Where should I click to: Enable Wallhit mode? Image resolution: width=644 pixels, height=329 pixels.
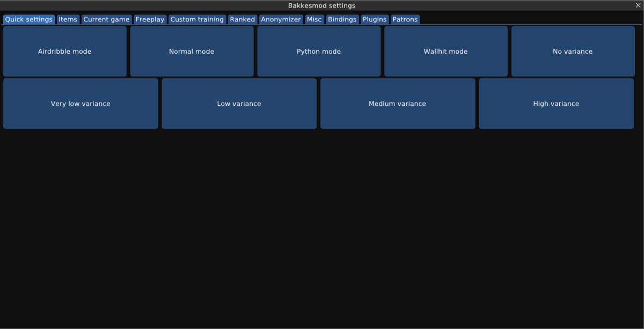tap(445, 51)
